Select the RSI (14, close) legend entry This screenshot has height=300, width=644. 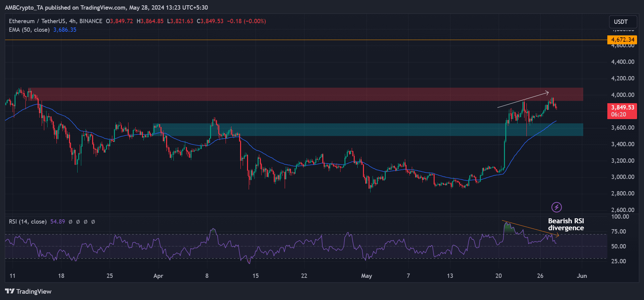[x=27, y=222]
